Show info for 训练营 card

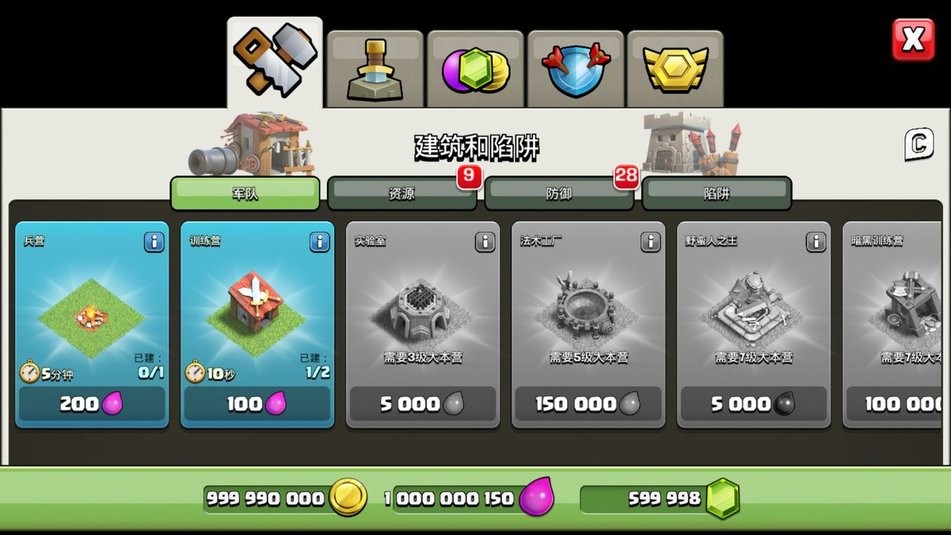(320, 242)
